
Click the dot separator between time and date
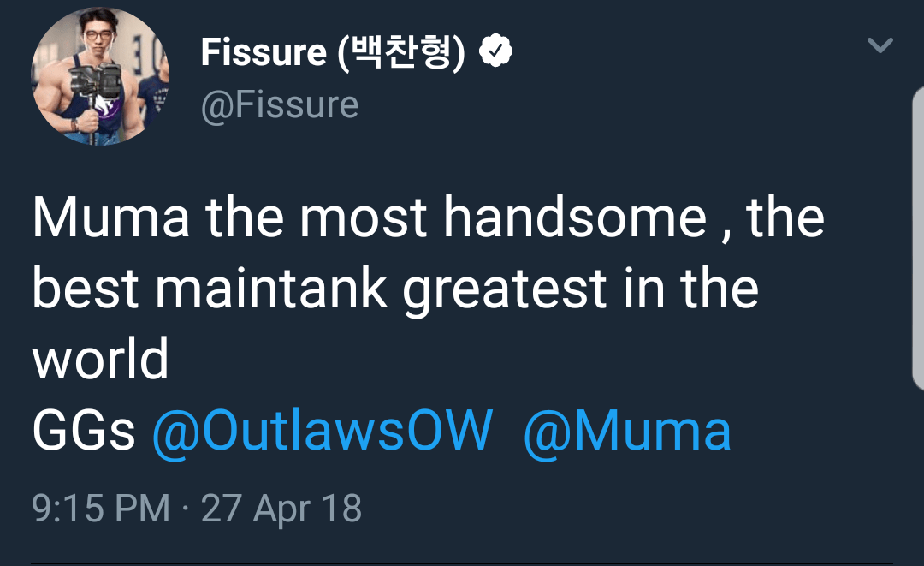(x=186, y=509)
